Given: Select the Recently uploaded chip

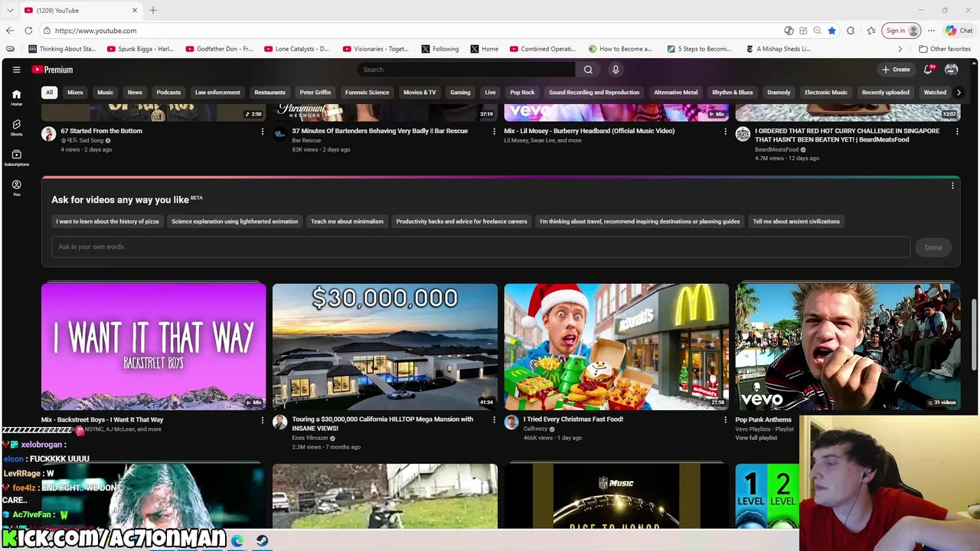Looking at the screenshot, I should (886, 93).
